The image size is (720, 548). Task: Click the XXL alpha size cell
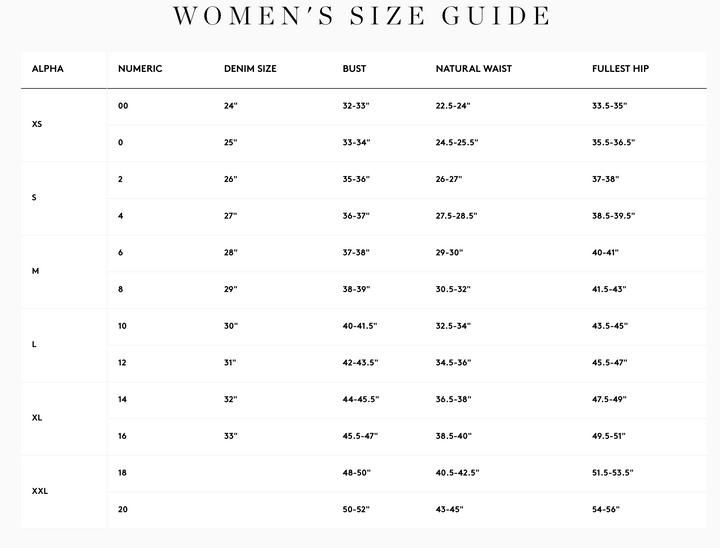coord(40,491)
